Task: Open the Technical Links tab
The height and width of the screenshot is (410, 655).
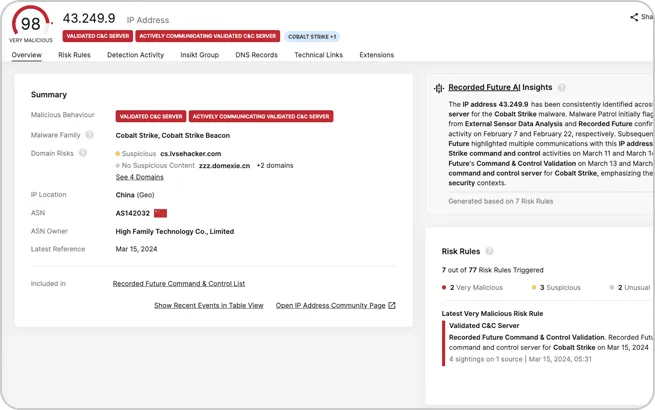Action: coord(318,55)
